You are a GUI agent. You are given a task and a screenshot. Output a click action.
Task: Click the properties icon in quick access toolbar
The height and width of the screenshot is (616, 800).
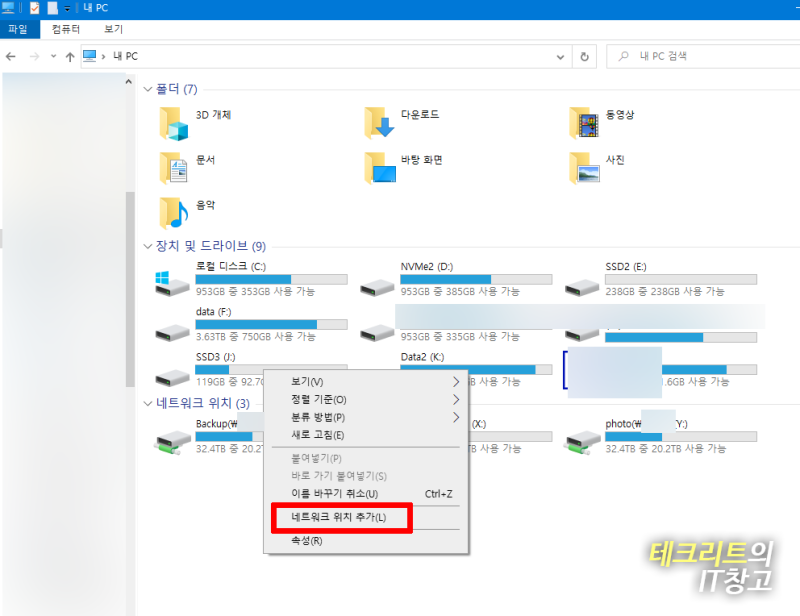tap(34, 8)
